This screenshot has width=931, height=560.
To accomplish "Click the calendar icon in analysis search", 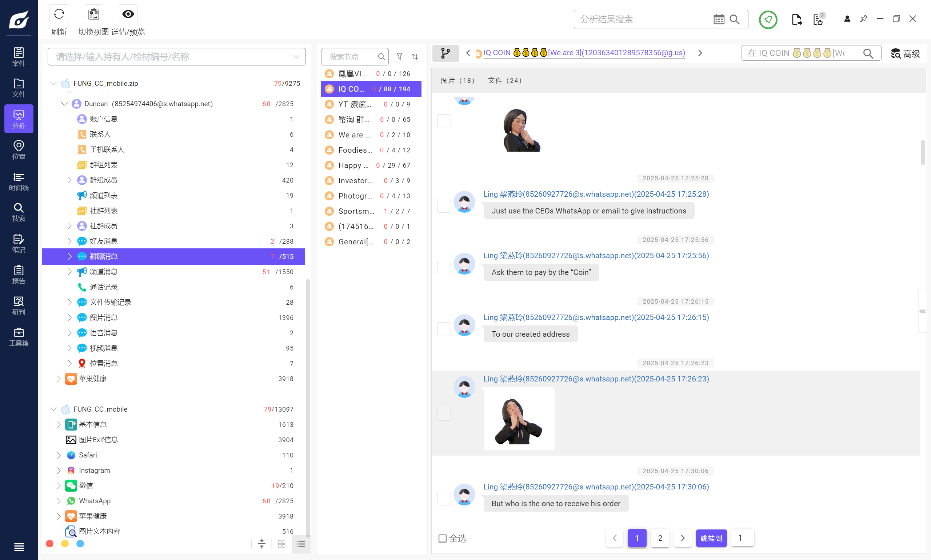I will click(719, 19).
